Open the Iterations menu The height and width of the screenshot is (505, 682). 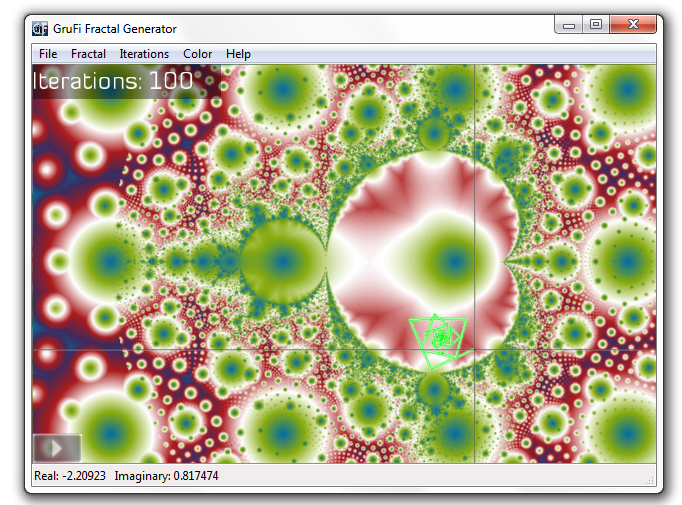point(144,54)
